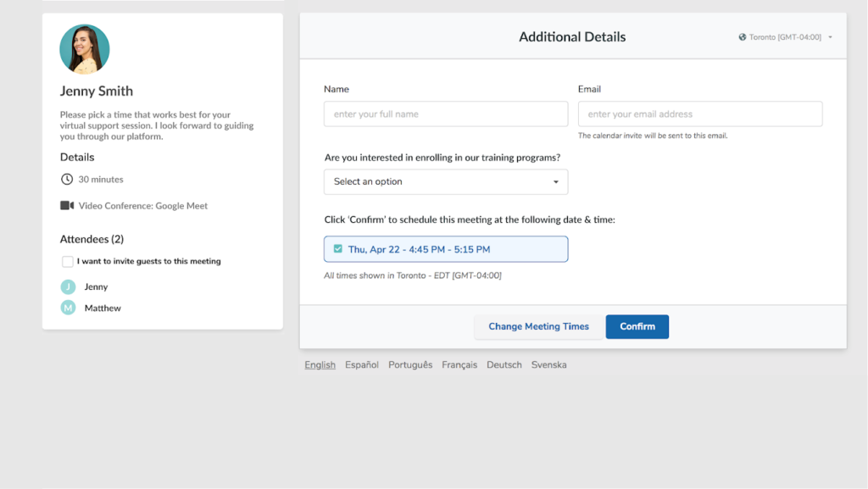
Task: Click the Change Meeting Times button
Action: tap(538, 326)
